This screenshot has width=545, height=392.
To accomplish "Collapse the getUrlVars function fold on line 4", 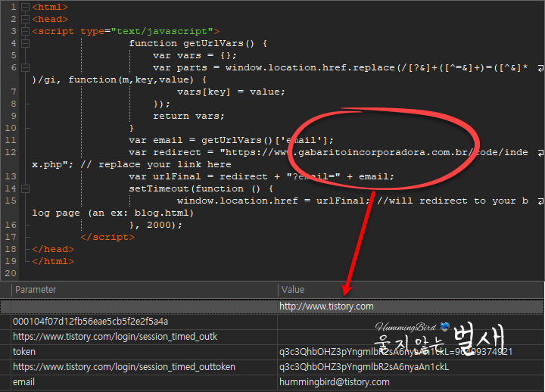I will [25, 43].
